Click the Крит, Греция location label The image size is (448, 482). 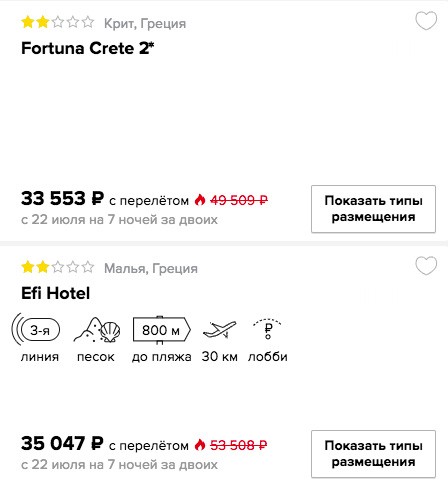[x=145, y=24]
